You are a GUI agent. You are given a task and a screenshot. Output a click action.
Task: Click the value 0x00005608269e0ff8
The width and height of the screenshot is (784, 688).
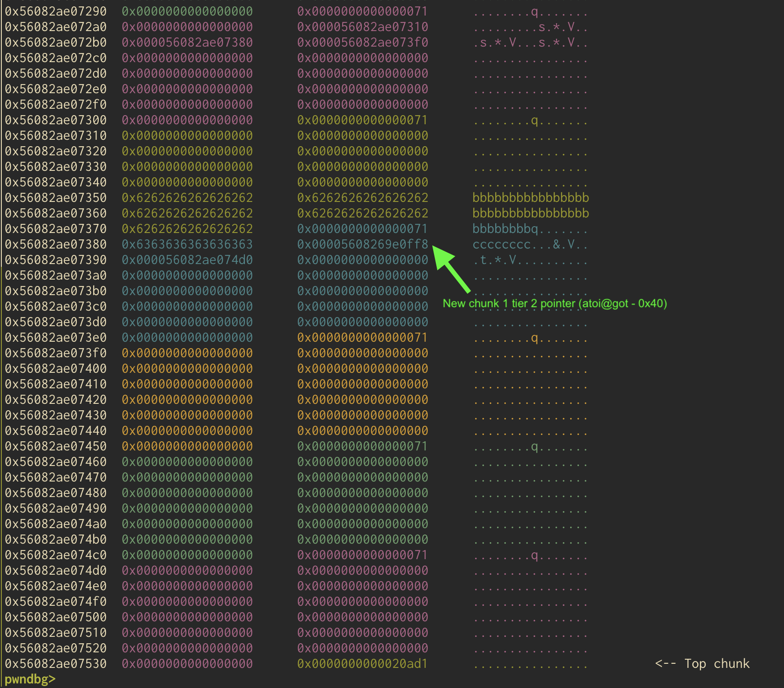(362, 244)
